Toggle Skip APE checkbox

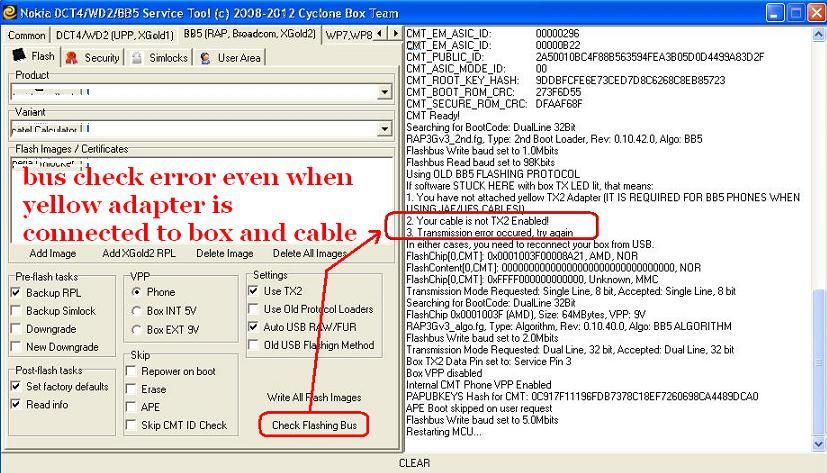131,407
